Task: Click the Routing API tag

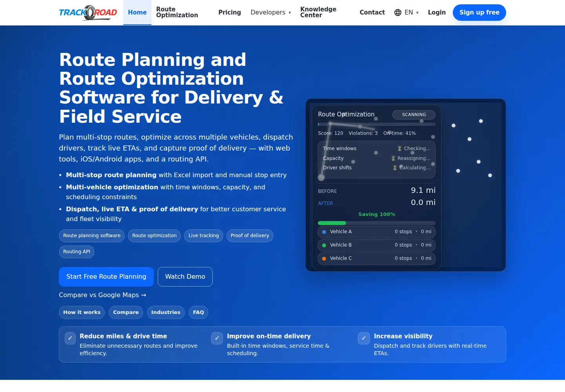Action: pyautogui.click(x=77, y=252)
